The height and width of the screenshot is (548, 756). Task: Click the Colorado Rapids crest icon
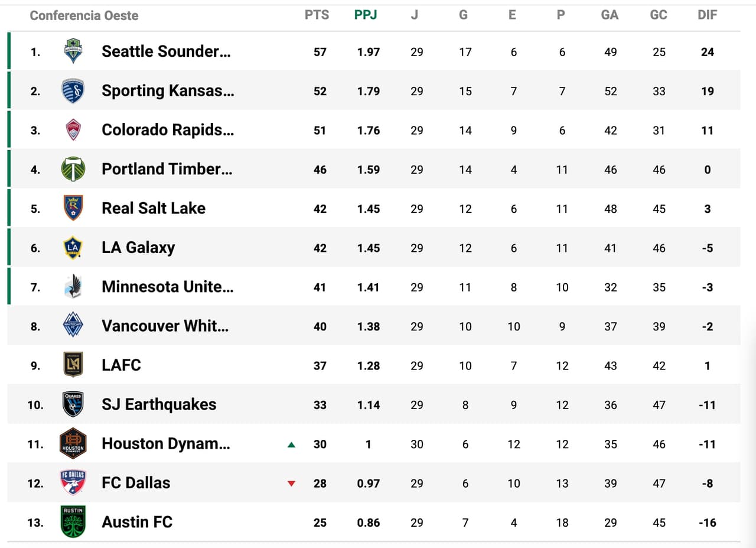pos(73,130)
